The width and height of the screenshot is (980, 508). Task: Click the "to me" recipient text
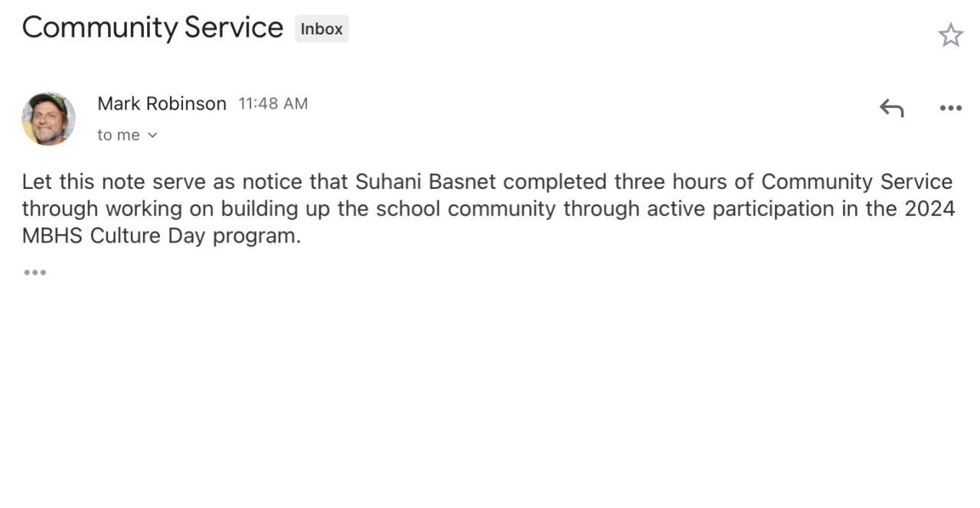[x=118, y=135]
